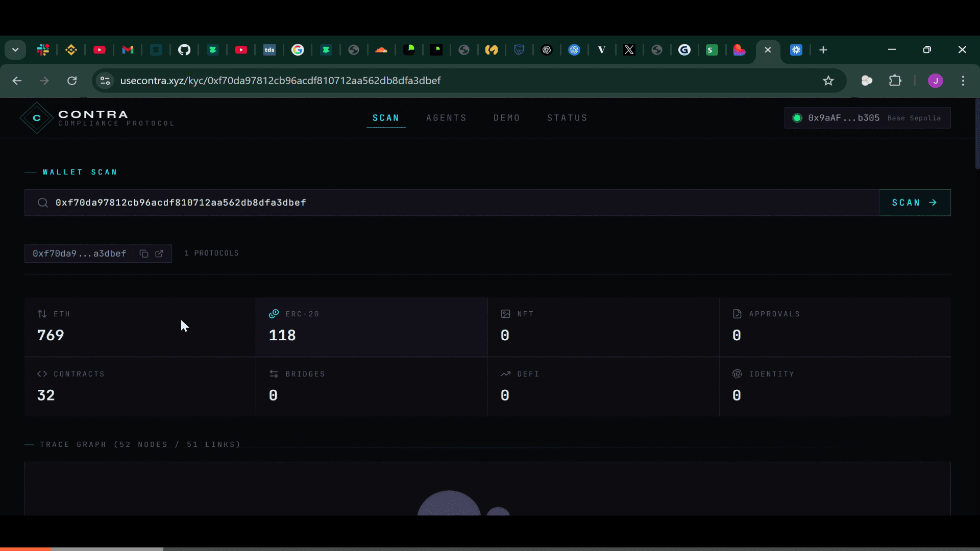
Task: Open a new browser tab
Action: (x=823, y=50)
